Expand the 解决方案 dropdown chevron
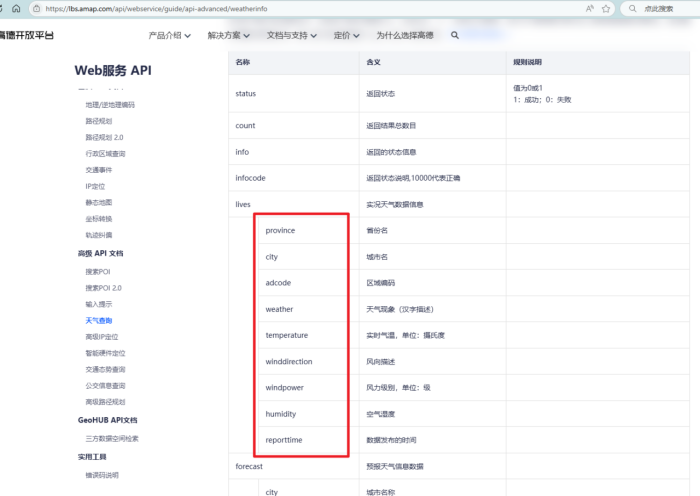 point(246,36)
